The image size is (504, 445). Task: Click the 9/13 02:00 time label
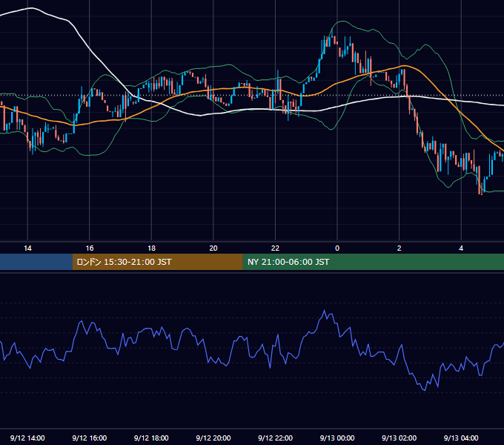[x=399, y=438]
